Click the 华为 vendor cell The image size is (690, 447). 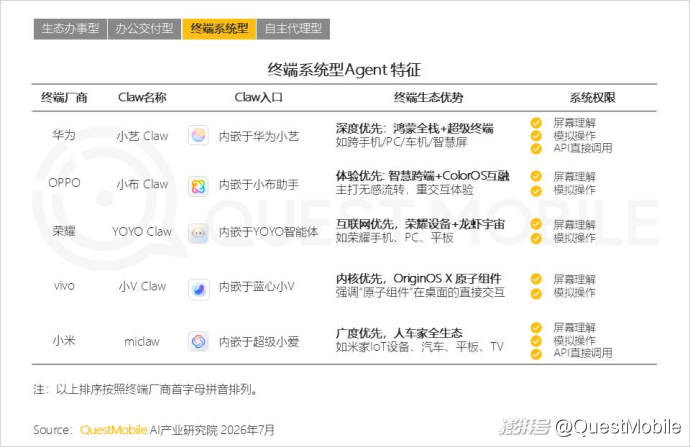(x=64, y=135)
